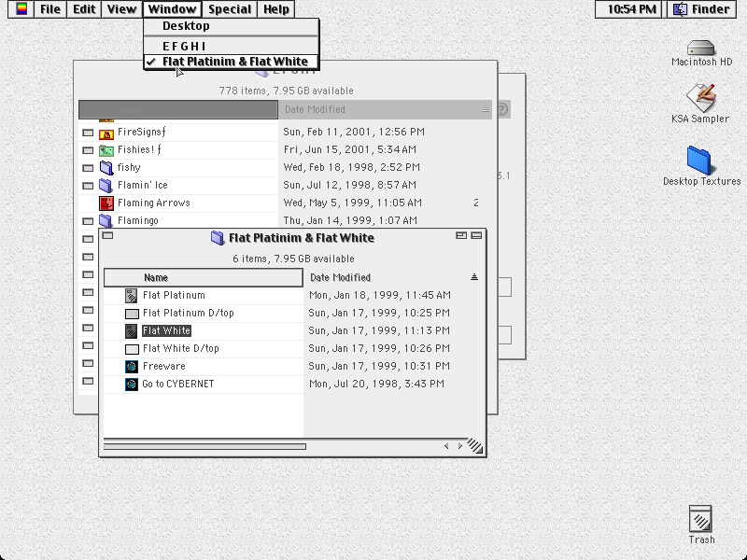Click the window resize grip

pyautogui.click(x=475, y=446)
